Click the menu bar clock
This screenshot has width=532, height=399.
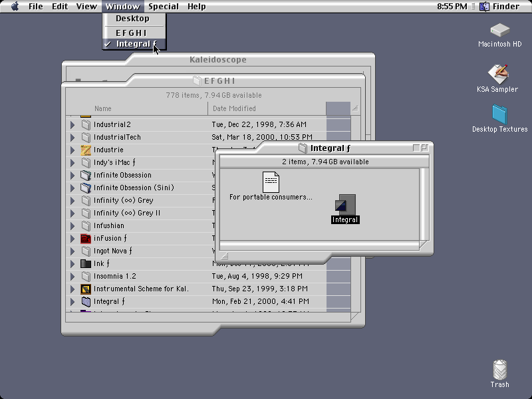pyautogui.click(x=452, y=7)
